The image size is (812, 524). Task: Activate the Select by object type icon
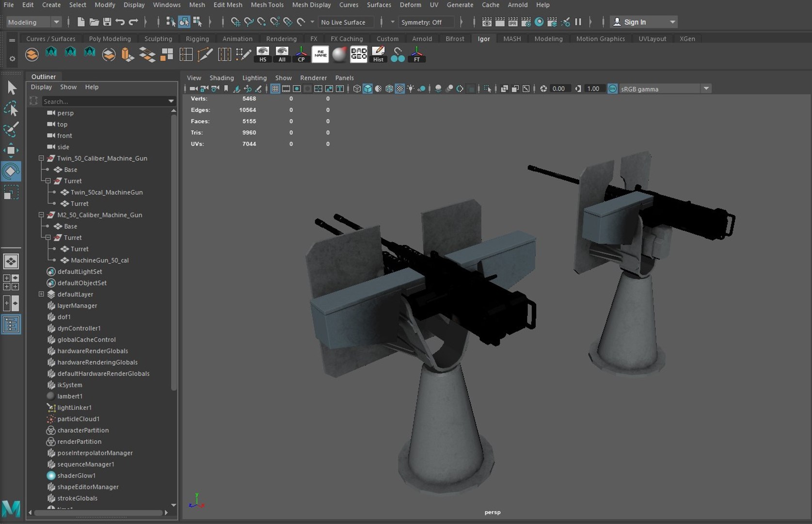[x=184, y=22]
